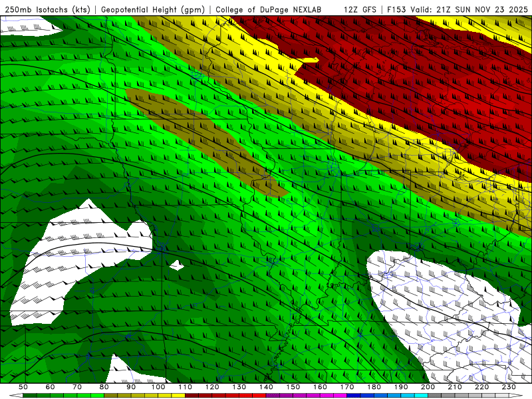Image resolution: width=532 pixels, height=399 pixels.
Task: Click the 120 label on the legend
Action: 212,387
